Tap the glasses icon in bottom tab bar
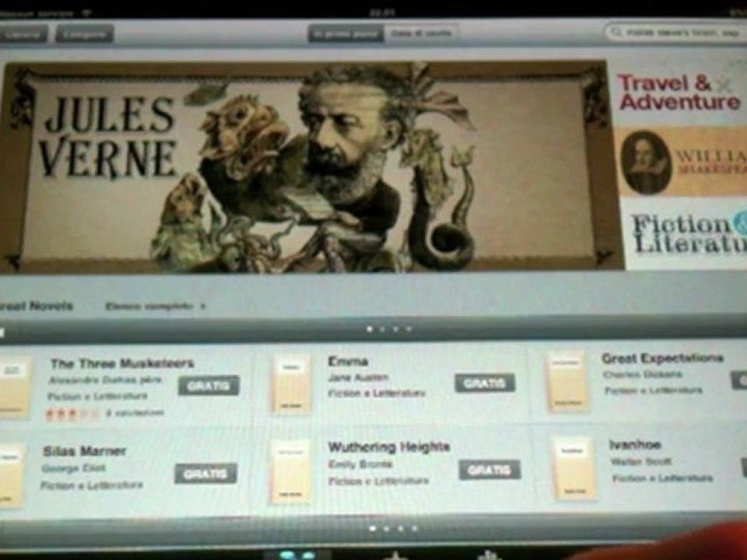747x560 pixels. point(297,555)
